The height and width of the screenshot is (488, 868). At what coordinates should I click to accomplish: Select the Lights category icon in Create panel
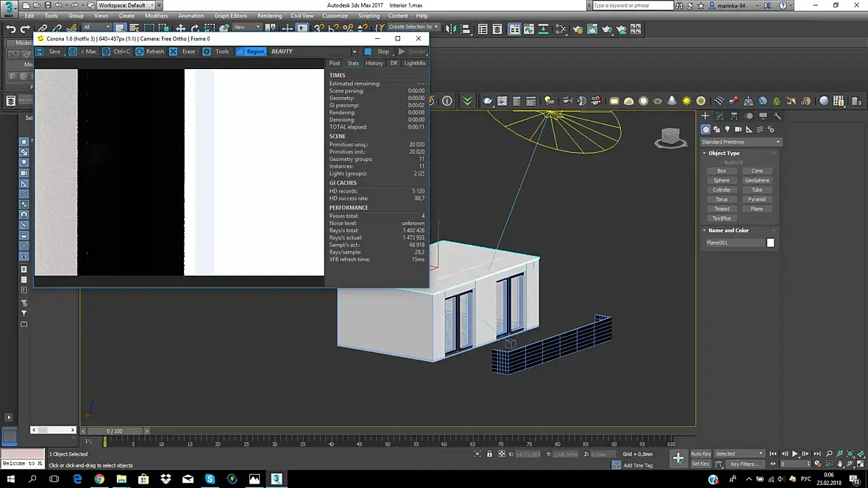[728, 129]
